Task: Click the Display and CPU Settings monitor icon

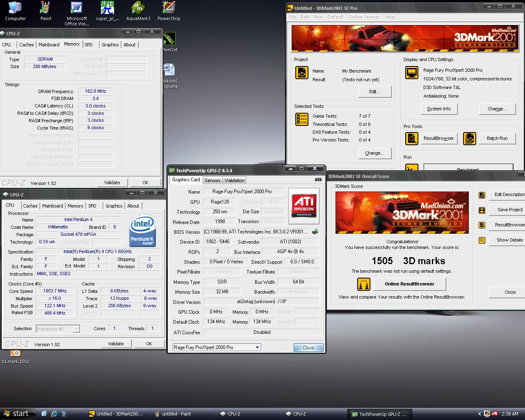Action: click(411, 73)
